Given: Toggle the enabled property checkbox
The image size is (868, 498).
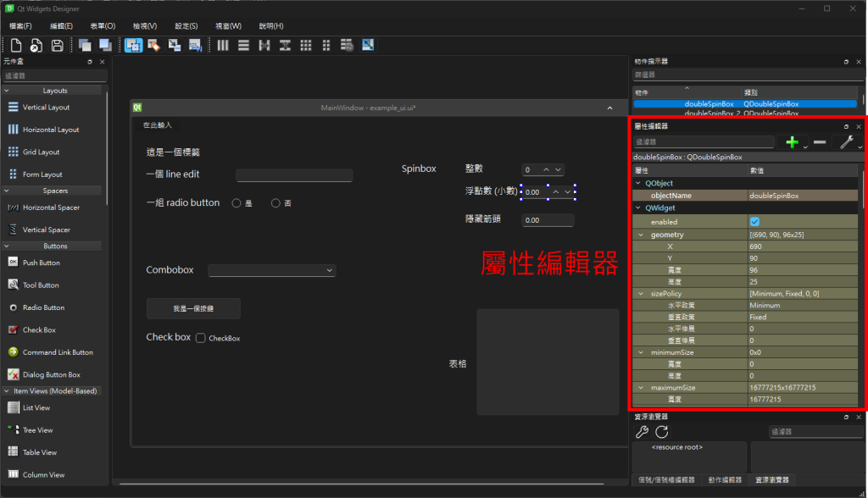Looking at the screenshot, I should point(754,222).
